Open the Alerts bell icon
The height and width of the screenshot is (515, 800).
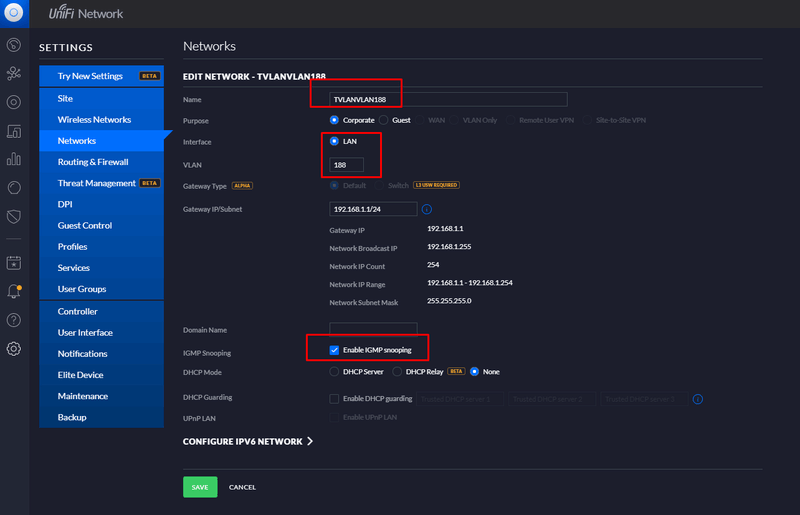click(x=14, y=291)
